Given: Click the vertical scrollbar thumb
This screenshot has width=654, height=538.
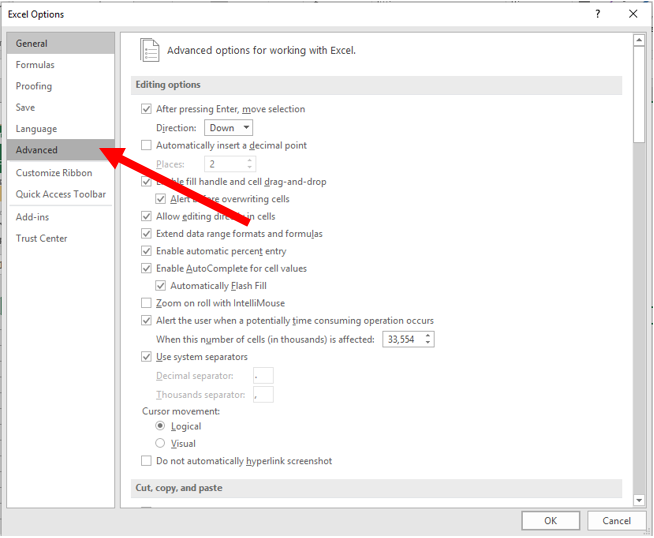Looking at the screenshot, I should pyautogui.click(x=639, y=94).
